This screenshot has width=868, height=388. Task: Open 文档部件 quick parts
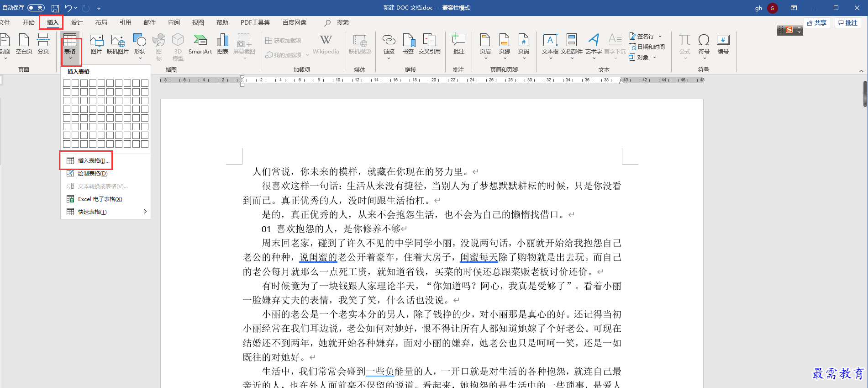click(572, 47)
